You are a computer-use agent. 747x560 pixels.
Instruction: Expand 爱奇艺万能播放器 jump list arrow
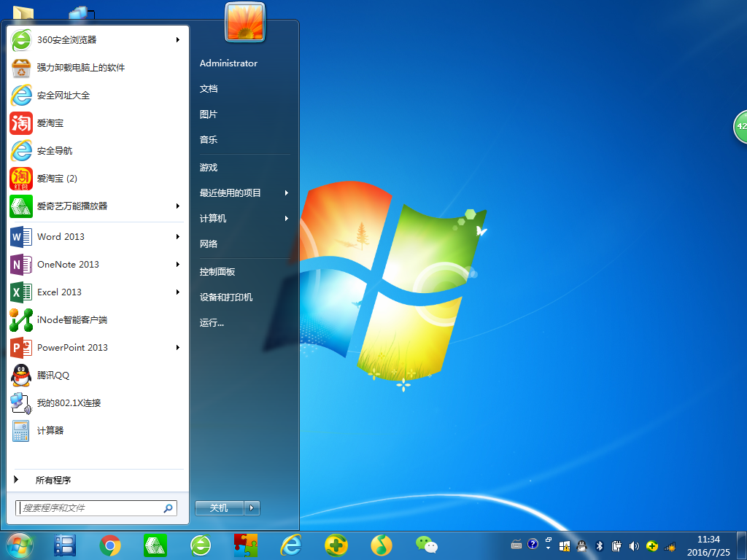point(178,206)
